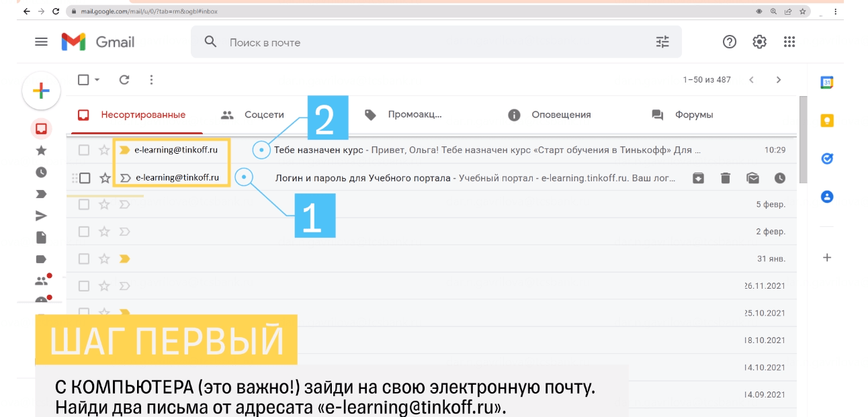This screenshot has height=417, width=868.
Task: Open Google apps grid launcher
Action: click(789, 41)
